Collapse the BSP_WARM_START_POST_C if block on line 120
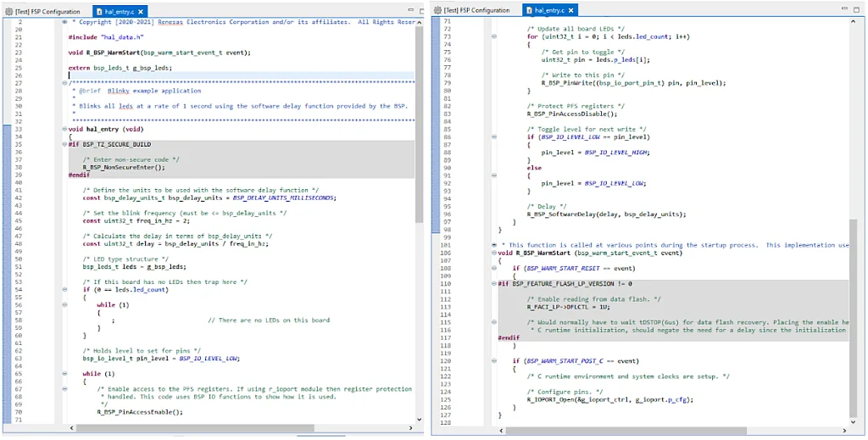Viewport: 868px width, 440px height. coord(494,361)
